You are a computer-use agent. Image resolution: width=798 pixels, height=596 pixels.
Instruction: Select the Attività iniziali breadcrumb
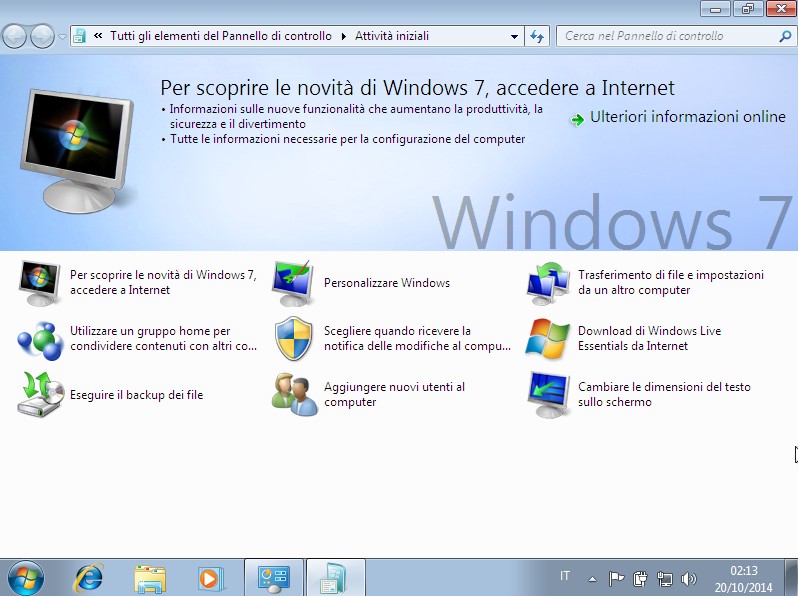click(392, 36)
